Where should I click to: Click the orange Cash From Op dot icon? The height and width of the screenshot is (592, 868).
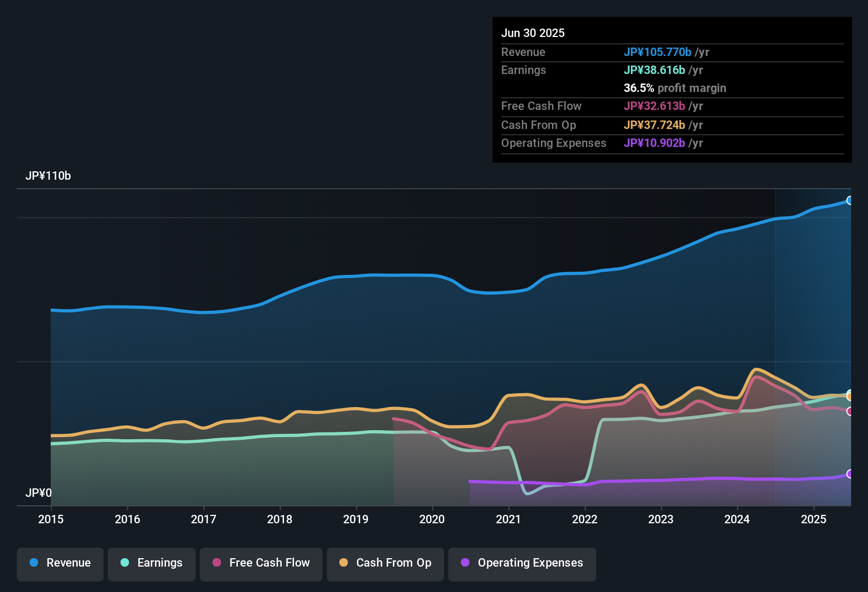point(344,563)
